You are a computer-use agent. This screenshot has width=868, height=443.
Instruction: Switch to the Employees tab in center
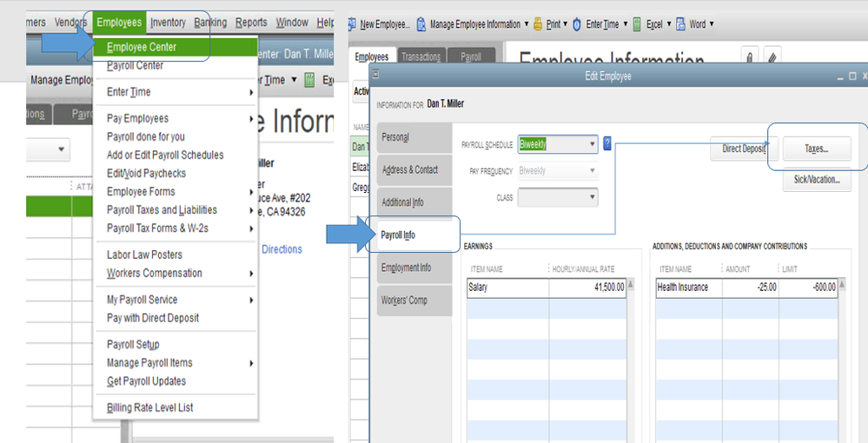point(372,56)
